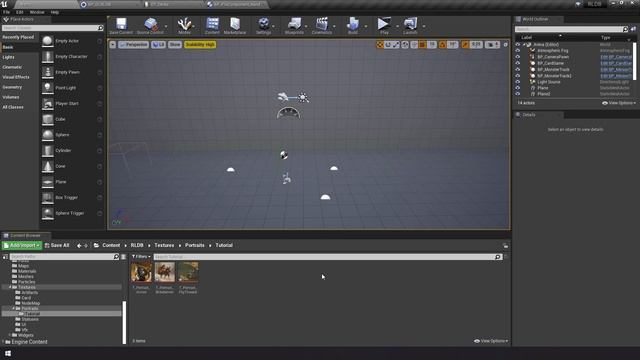The image size is (640, 360).
Task: Select the Visual Effects category
Action: point(16,77)
